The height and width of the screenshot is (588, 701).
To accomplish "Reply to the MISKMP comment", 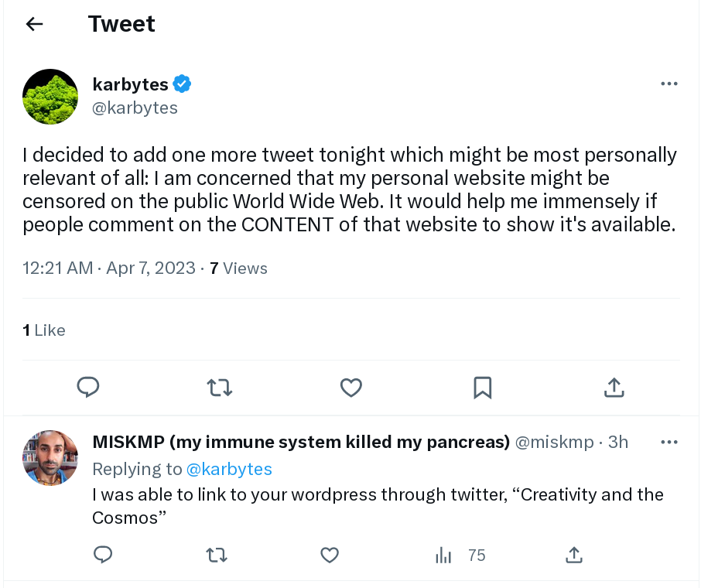I will [x=103, y=555].
